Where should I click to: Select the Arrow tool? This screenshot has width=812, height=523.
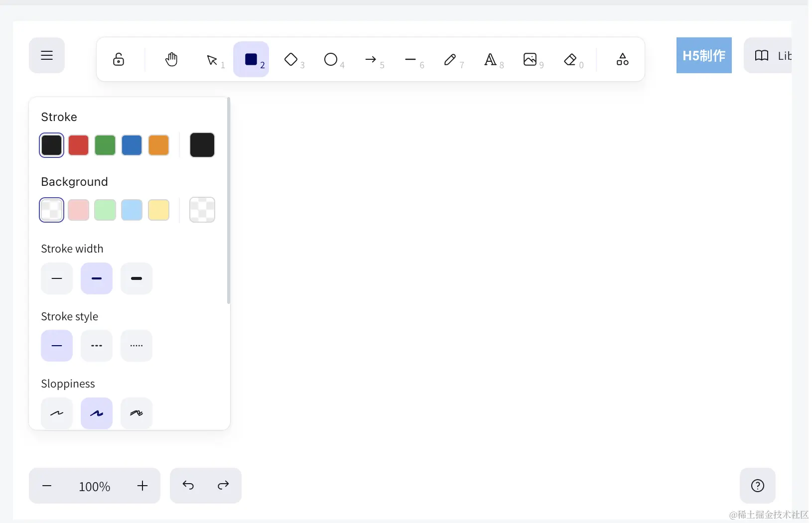pos(371,59)
